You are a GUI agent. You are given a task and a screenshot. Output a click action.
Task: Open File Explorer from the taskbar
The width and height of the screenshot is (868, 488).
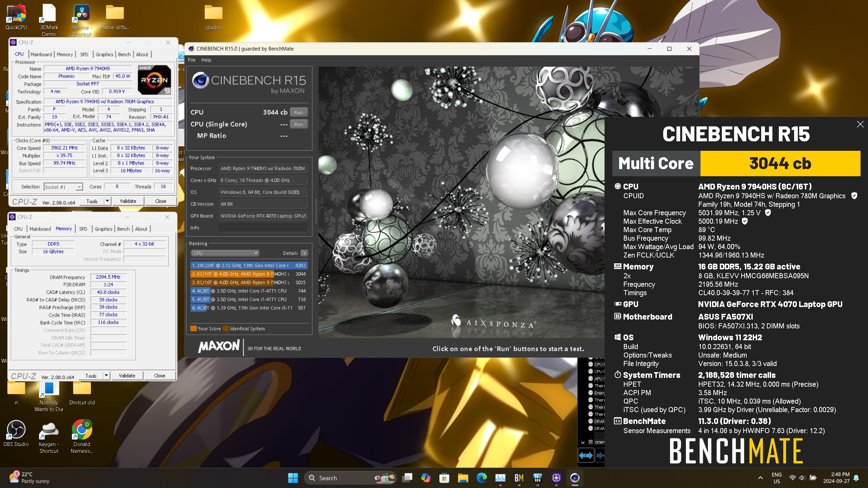point(463,478)
